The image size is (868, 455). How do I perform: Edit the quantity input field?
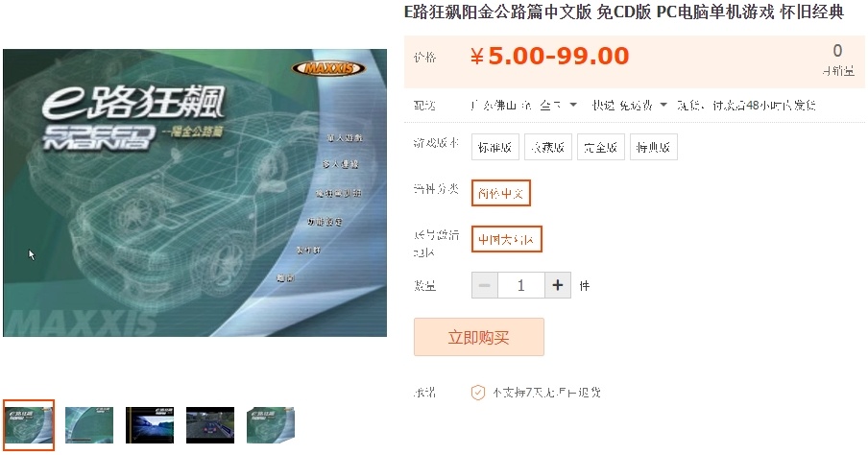521,286
